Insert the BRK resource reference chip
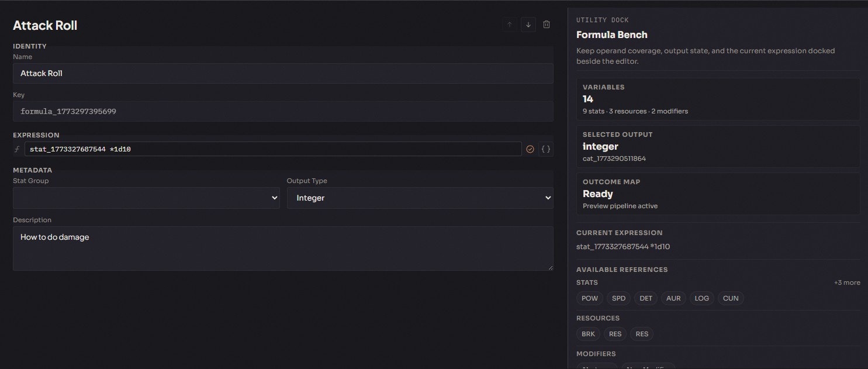The height and width of the screenshot is (369, 868). click(588, 334)
